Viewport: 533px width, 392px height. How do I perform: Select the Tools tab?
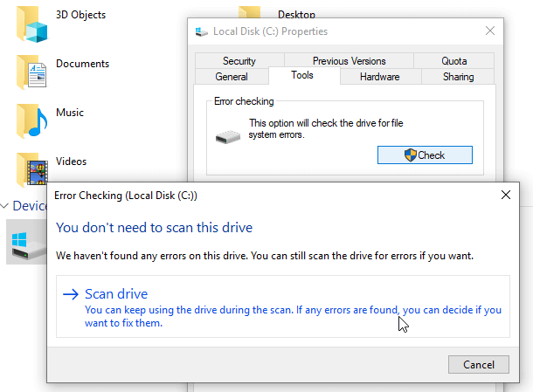click(x=302, y=75)
